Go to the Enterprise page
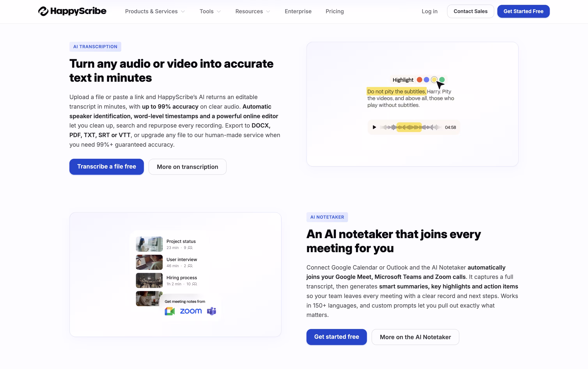Screen dimensions: 588x369 (298, 11)
